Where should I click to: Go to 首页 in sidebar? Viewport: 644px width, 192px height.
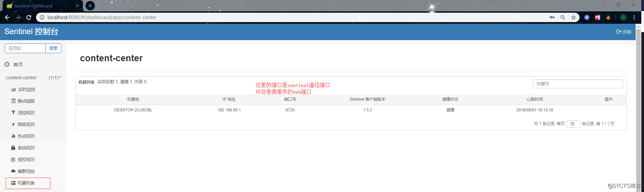(x=18, y=65)
